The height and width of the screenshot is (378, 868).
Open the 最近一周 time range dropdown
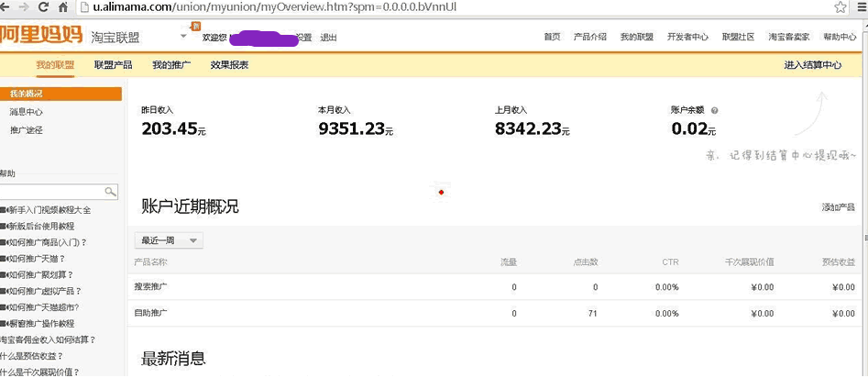coord(169,240)
